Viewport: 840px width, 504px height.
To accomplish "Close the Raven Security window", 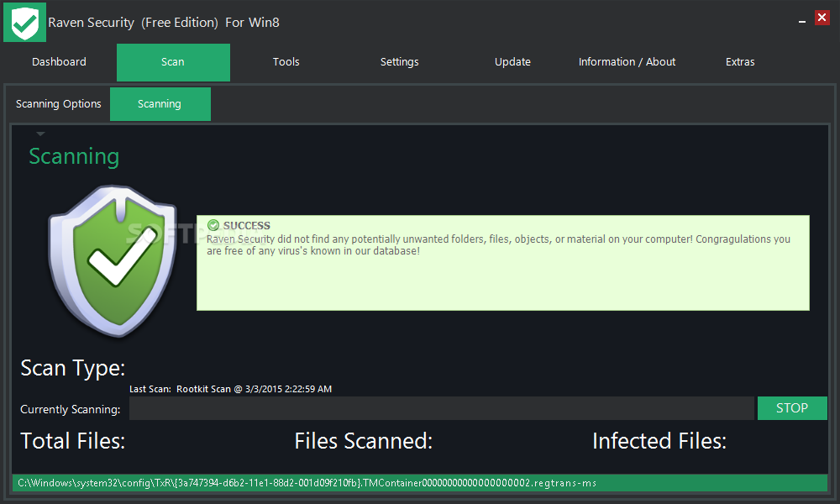I will [822, 18].
